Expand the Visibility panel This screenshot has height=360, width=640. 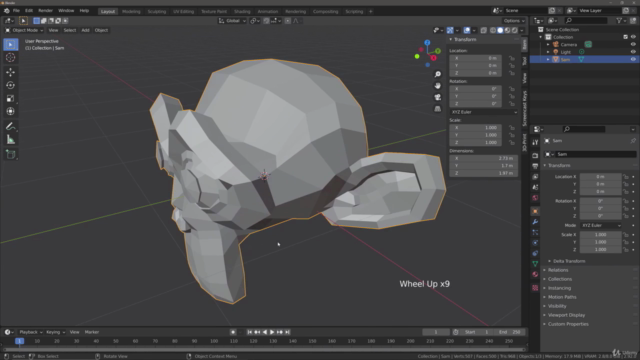(557, 306)
